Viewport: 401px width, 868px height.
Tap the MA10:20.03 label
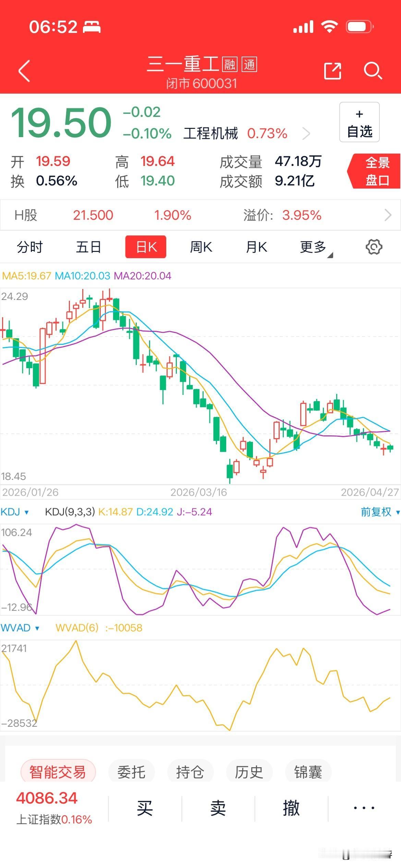[x=83, y=276]
